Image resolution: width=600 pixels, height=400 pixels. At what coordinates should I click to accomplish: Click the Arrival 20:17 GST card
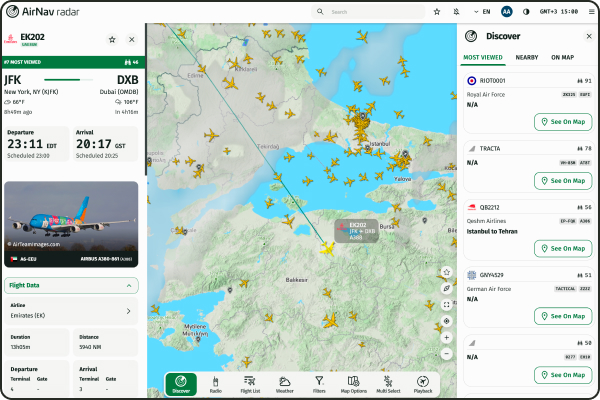[x=105, y=144]
